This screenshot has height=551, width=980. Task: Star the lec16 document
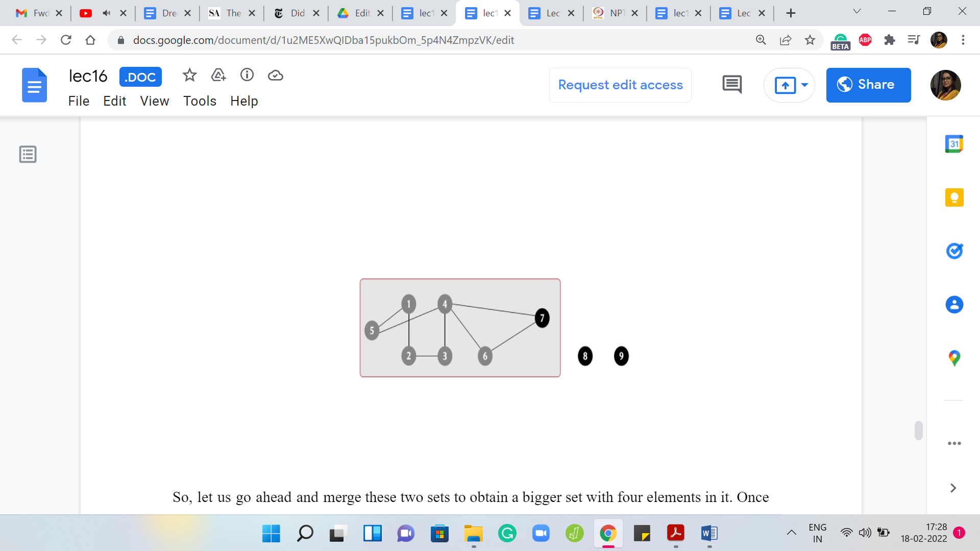tap(189, 76)
